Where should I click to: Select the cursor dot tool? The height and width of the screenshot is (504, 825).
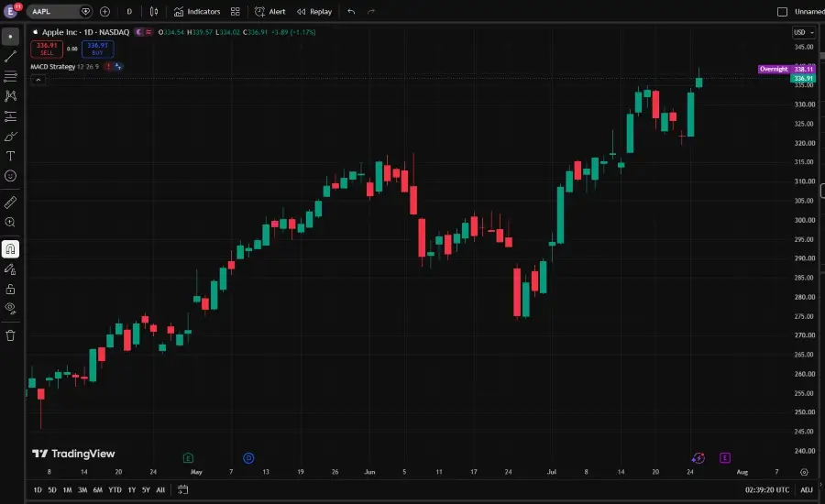click(10, 37)
